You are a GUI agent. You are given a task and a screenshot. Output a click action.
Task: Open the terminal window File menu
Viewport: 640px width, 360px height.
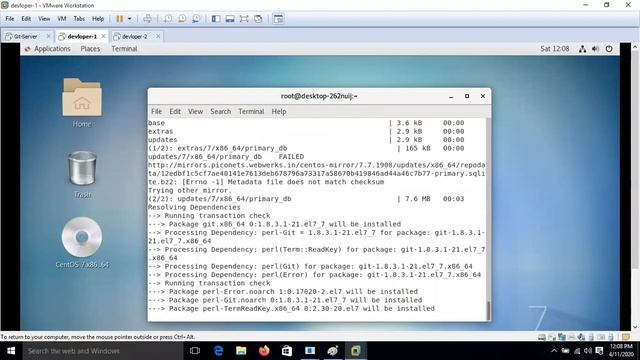(x=156, y=111)
